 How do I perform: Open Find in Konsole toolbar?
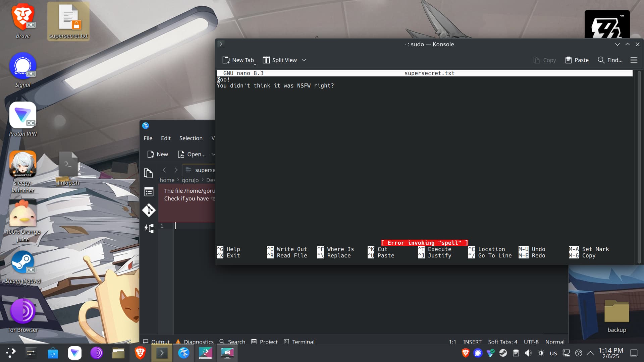pos(610,60)
